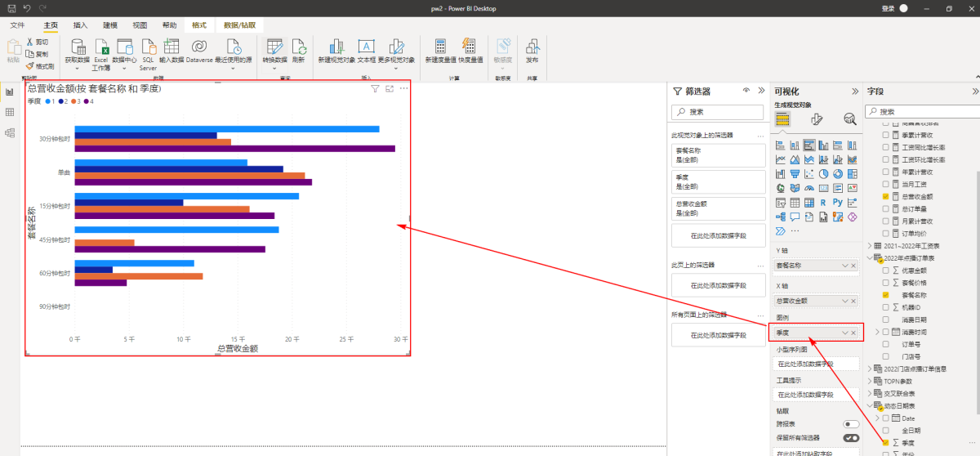Create a 新建度量值 (New measure)

(x=440, y=51)
